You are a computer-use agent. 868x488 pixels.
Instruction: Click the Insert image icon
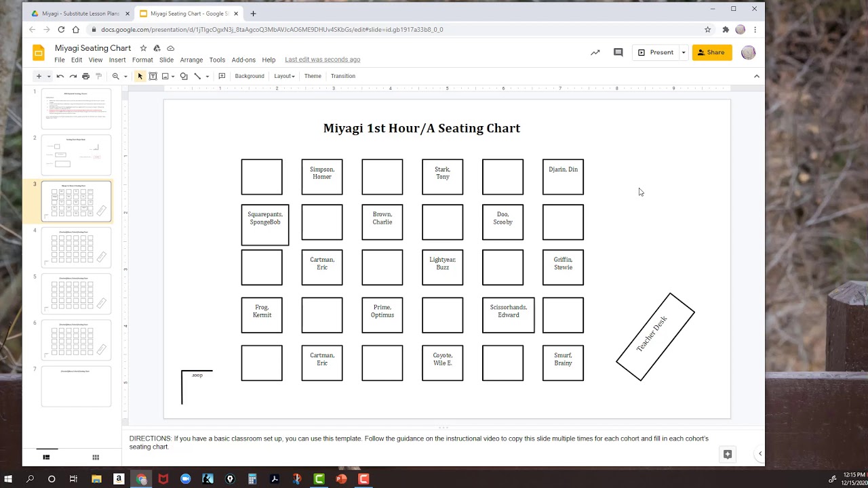point(165,76)
